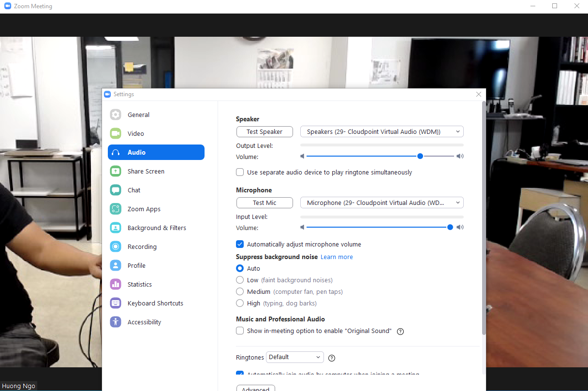Open Video settings via the camera icon
This screenshot has width=588, height=391.
pos(116,133)
